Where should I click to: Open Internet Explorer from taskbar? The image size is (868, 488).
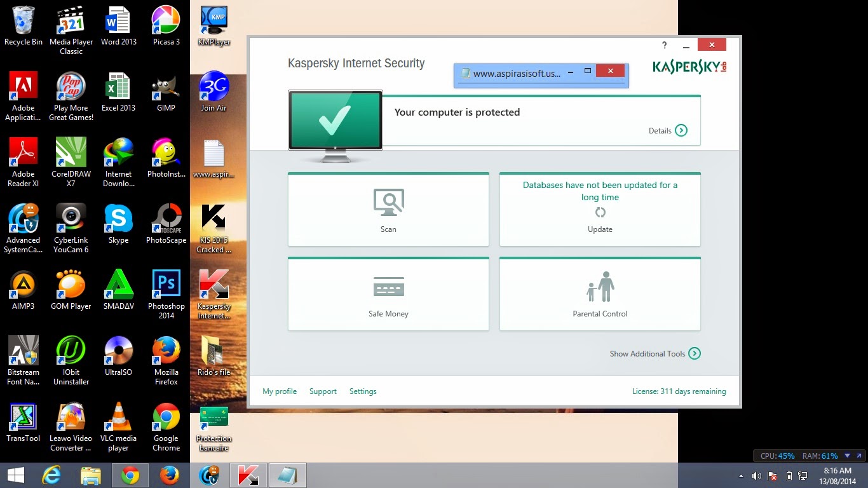pyautogui.click(x=51, y=475)
